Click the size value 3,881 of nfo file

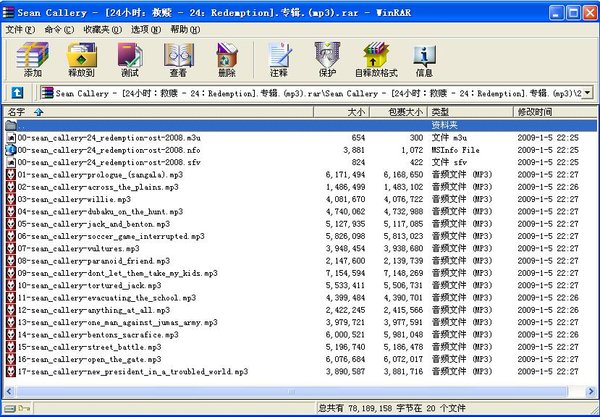coord(354,150)
